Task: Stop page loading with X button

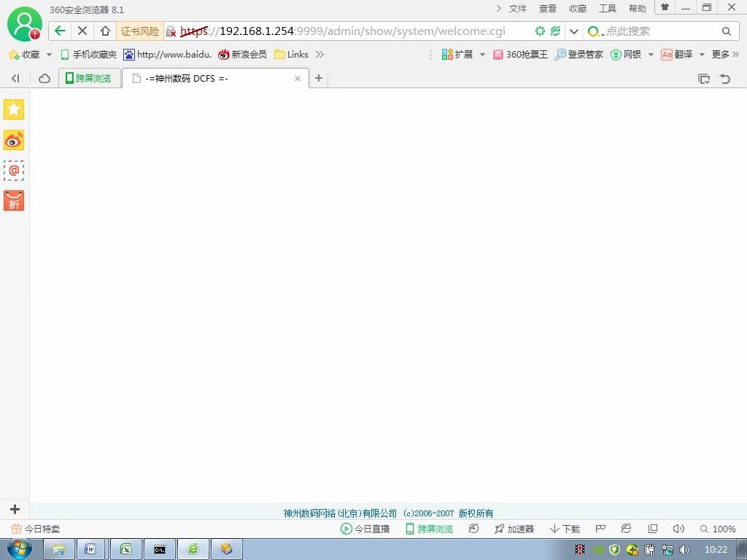Action: tap(82, 31)
